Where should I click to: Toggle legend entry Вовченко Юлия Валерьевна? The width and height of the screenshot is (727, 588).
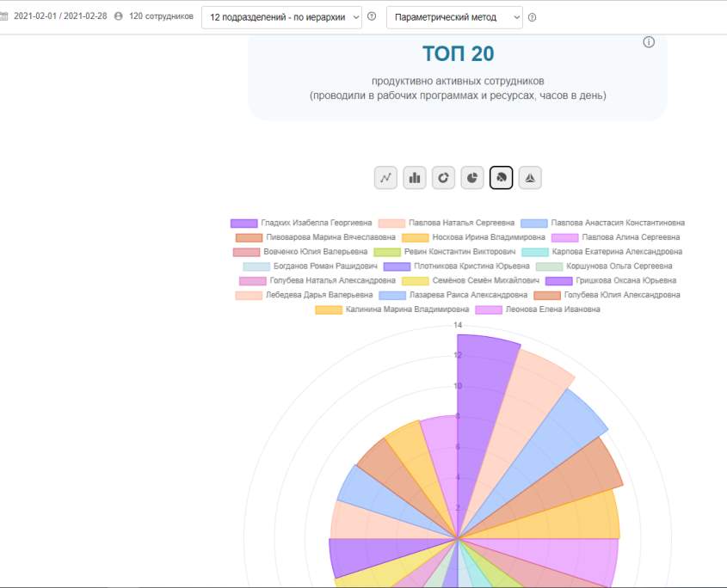click(300, 252)
